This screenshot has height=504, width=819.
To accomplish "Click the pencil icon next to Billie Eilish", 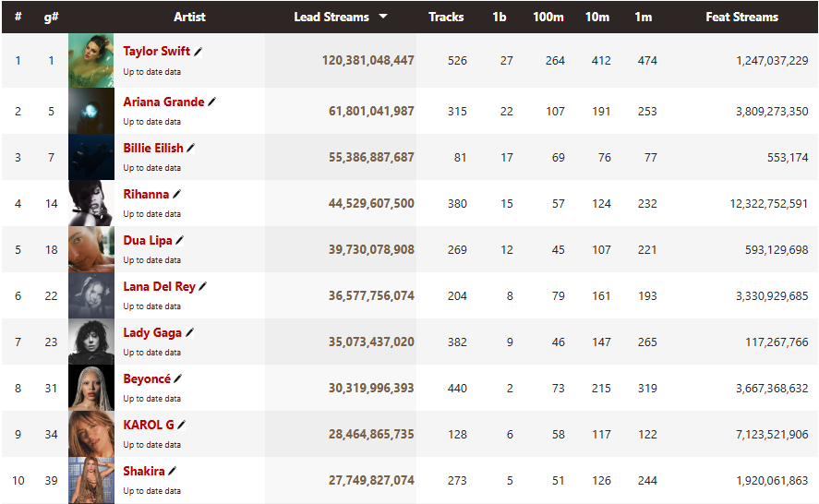I will coord(190,149).
